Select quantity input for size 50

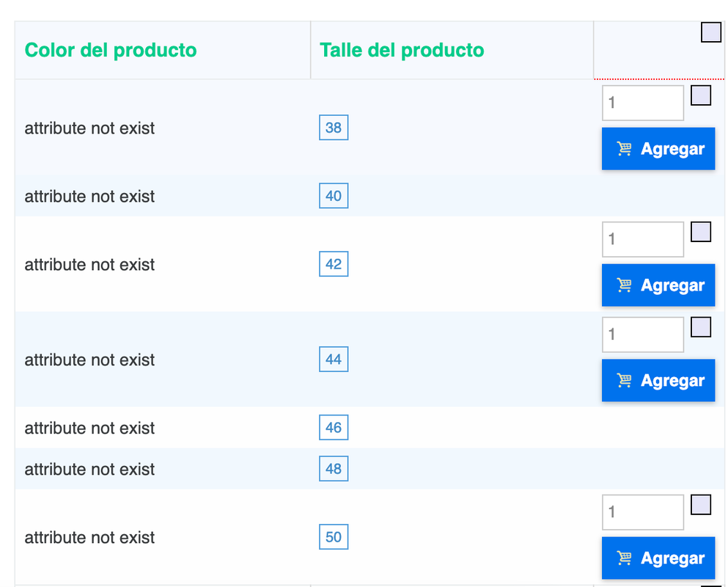[642, 513]
